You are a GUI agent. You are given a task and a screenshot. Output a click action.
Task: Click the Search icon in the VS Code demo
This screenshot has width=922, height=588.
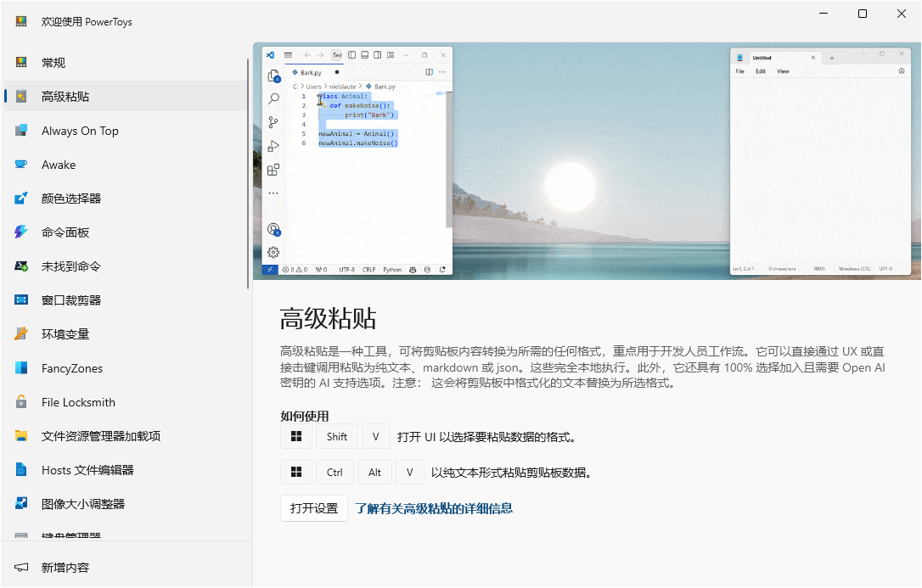273,98
